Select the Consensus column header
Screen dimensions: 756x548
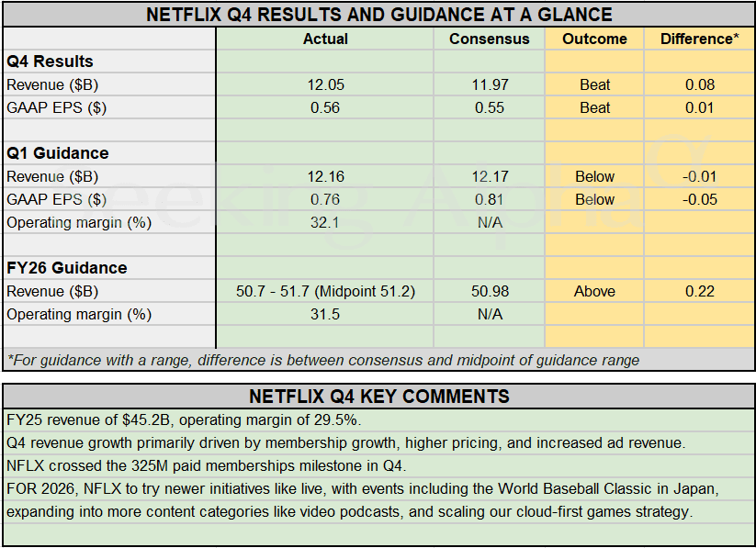pos(489,39)
